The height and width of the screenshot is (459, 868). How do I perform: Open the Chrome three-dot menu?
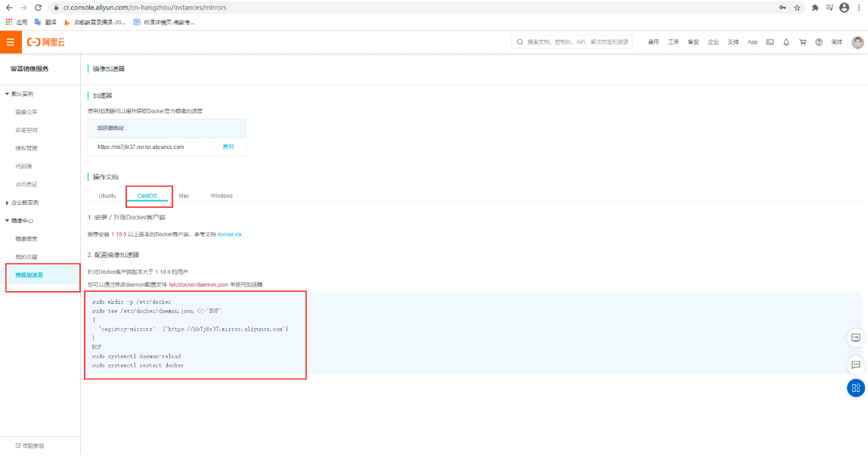pos(859,8)
